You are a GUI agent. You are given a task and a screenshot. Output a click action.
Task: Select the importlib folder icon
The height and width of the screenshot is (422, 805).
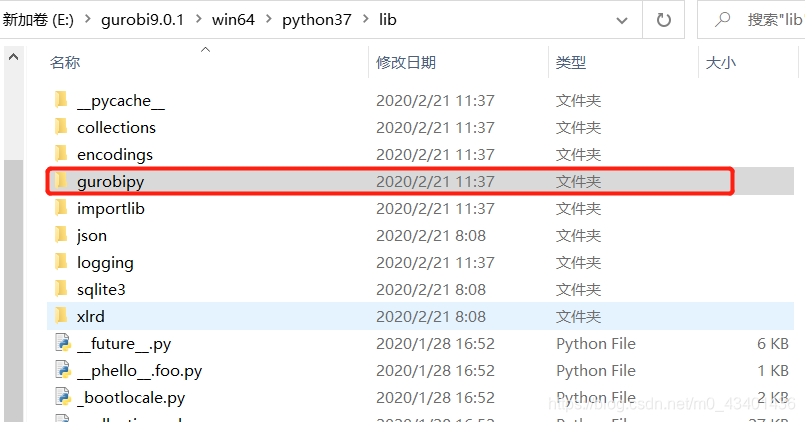coord(61,208)
